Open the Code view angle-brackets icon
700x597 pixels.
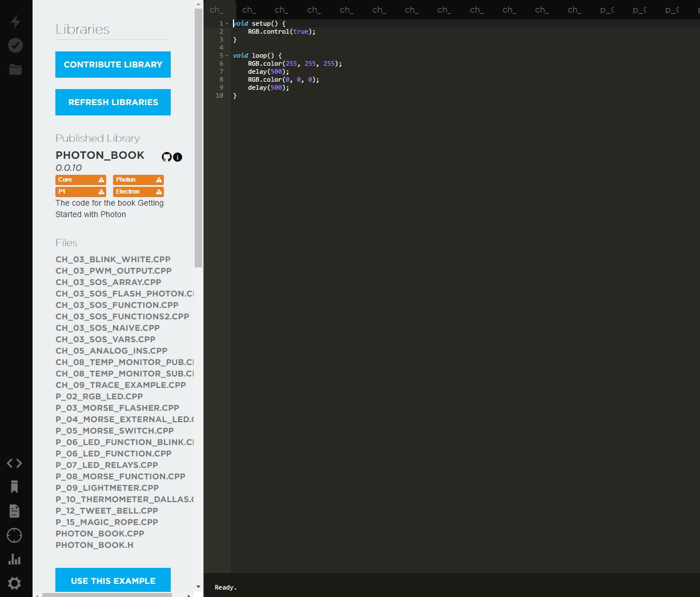pos(14,463)
